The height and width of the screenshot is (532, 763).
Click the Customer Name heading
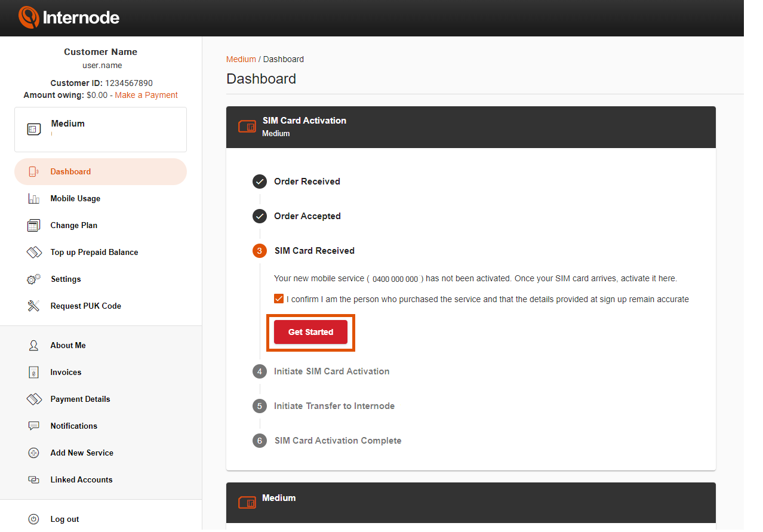(101, 52)
